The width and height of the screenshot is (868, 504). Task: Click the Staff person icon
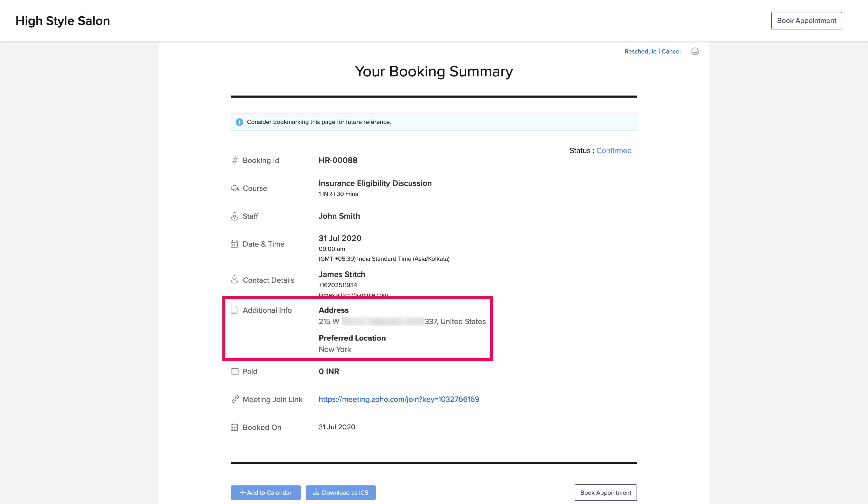[234, 216]
